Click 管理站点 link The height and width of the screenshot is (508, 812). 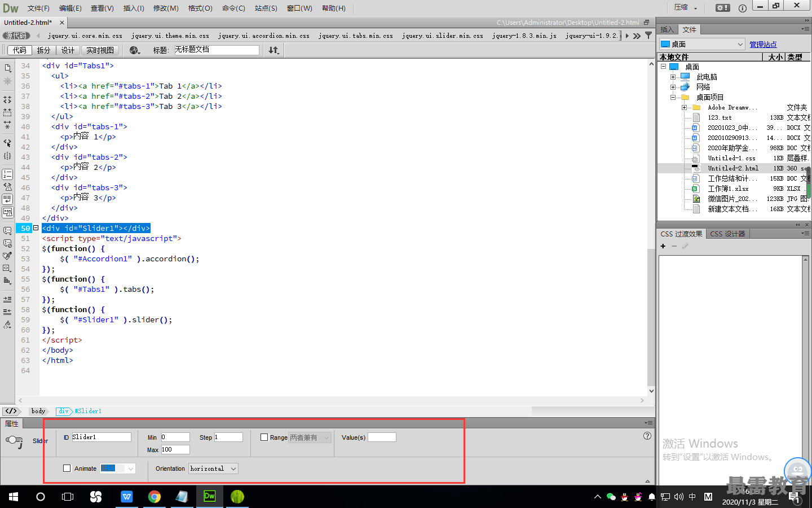[x=763, y=45]
